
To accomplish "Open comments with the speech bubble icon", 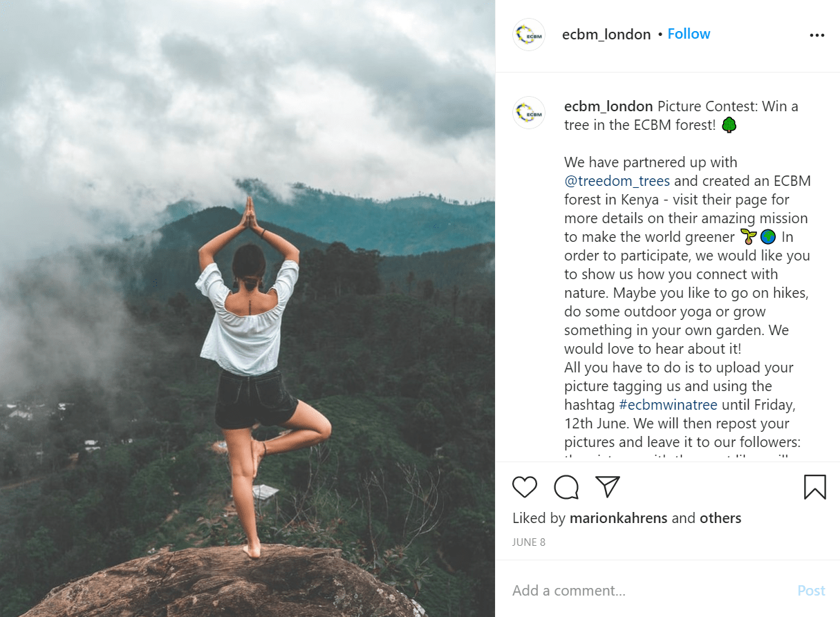I will click(x=566, y=487).
